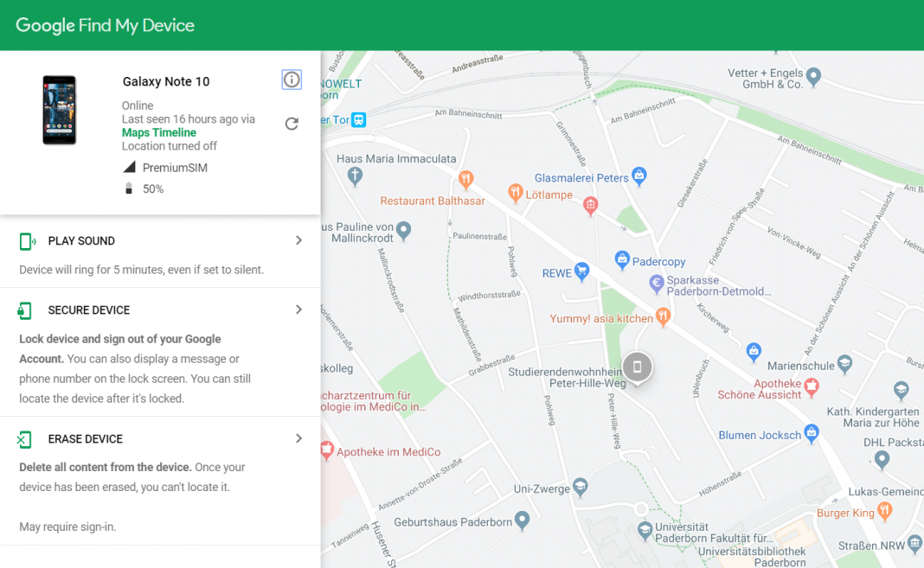
Task: Refresh the device location status
Action: 292,124
